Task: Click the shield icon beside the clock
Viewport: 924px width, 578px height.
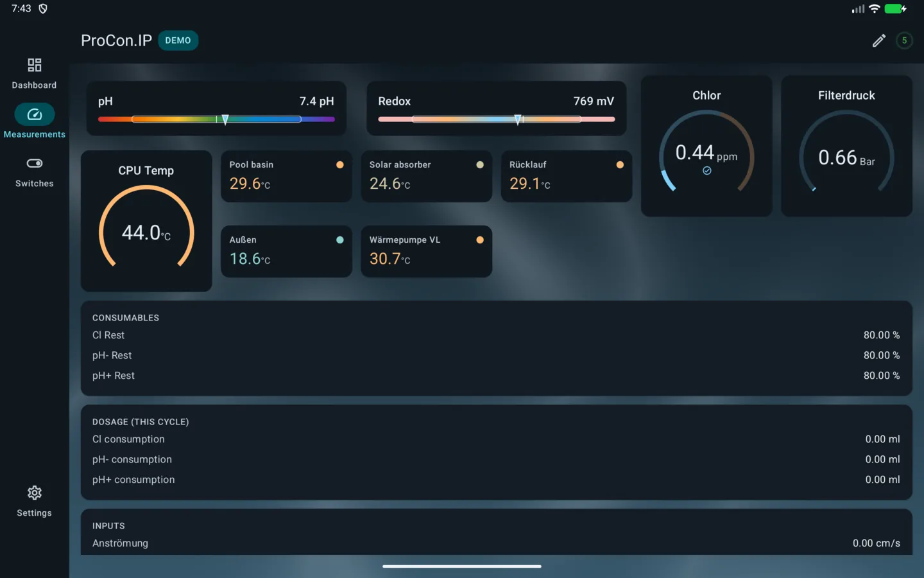Action: (43, 8)
